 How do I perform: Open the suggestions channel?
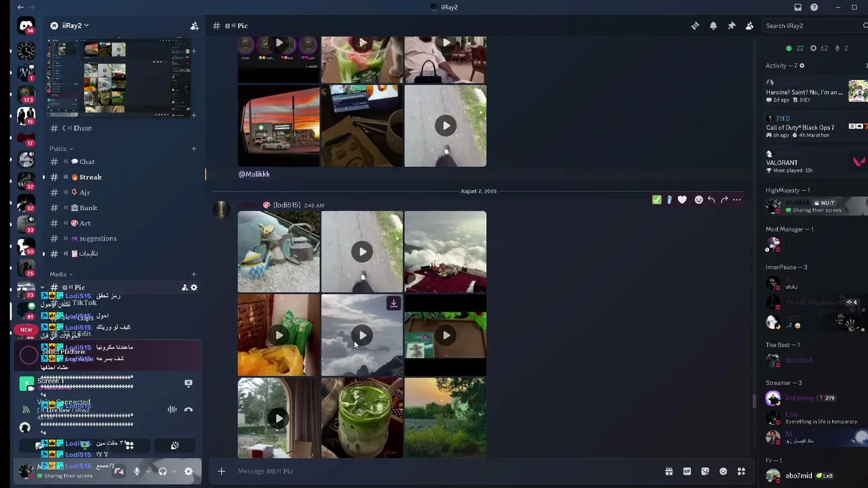(x=122, y=239)
